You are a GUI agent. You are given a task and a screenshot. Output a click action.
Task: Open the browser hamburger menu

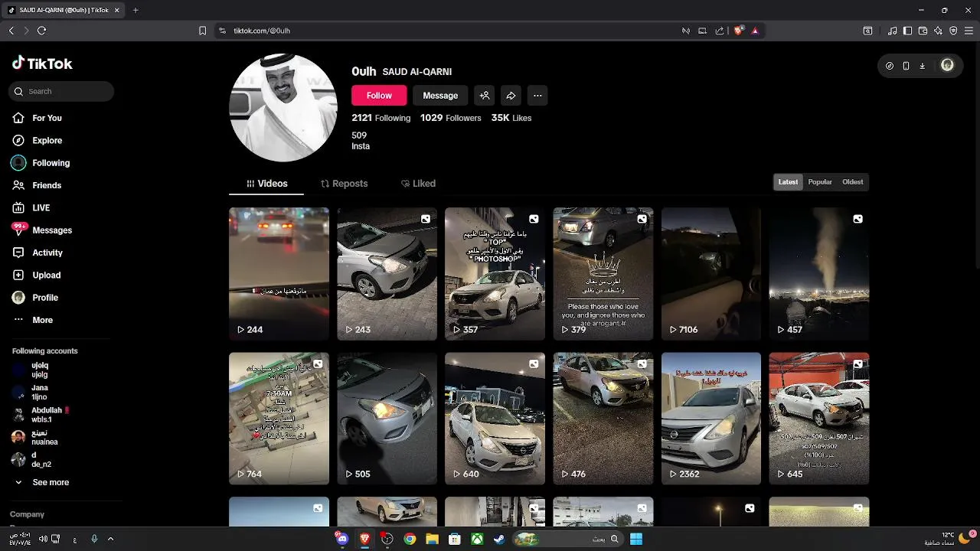969,31
